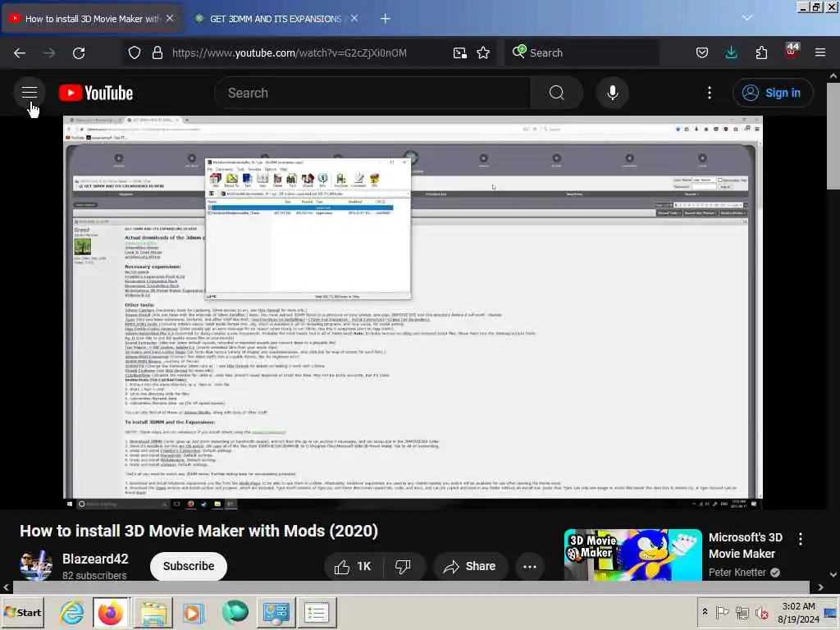Click the YouTube search magnifier button
The image size is (840, 630).
coord(557,93)
